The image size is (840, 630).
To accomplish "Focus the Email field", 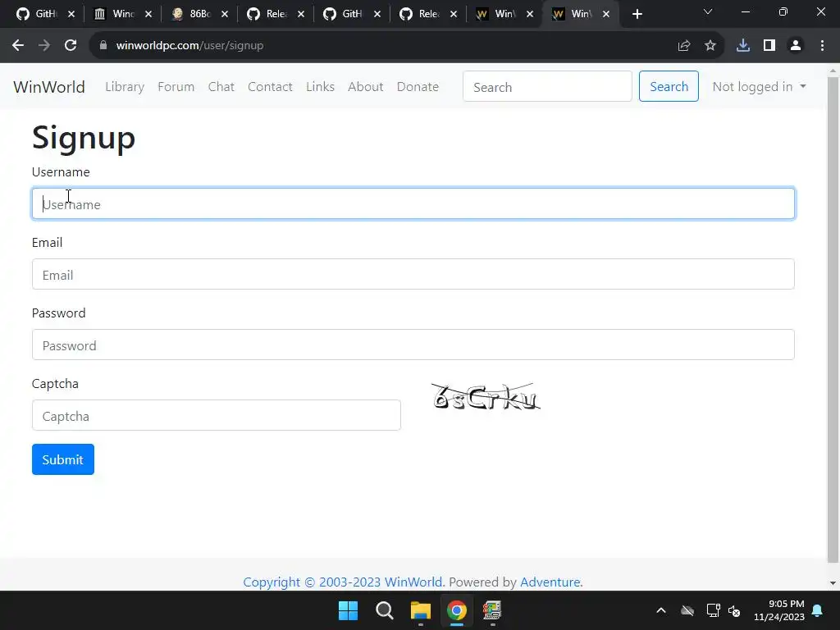I will [x=413, y=274].
